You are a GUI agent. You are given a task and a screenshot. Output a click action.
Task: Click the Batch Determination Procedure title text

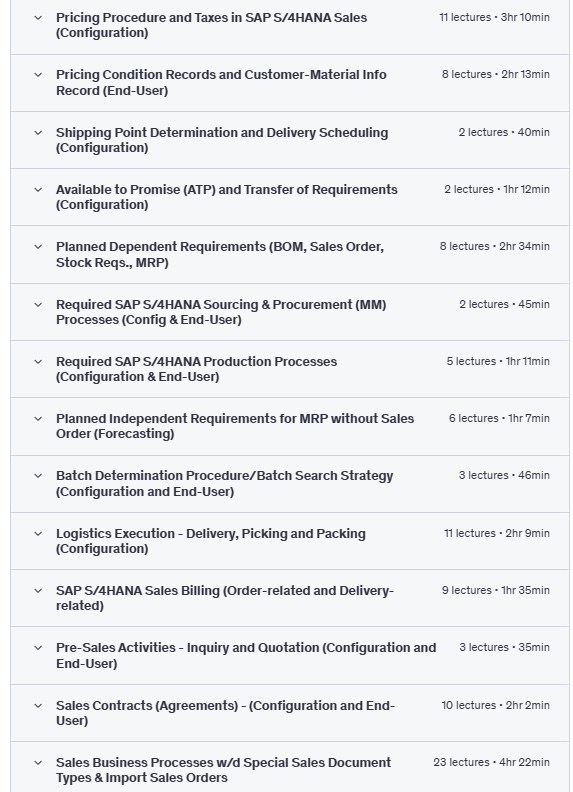[x=224, y=483]
